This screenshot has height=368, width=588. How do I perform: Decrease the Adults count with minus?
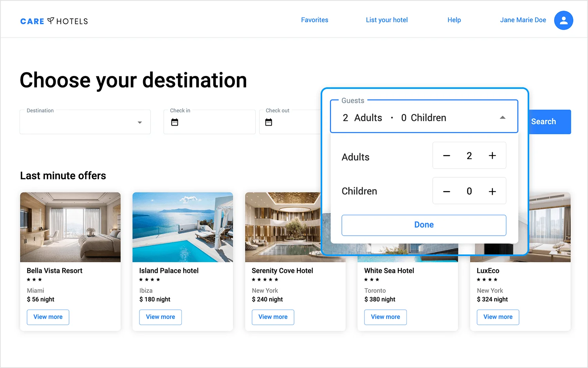click(x=446, y=156)
